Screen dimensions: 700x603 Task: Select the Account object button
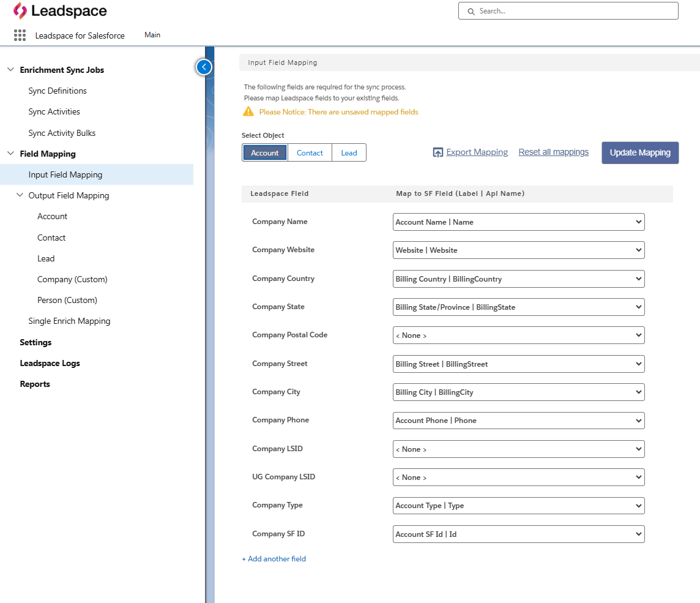(265, 153)
